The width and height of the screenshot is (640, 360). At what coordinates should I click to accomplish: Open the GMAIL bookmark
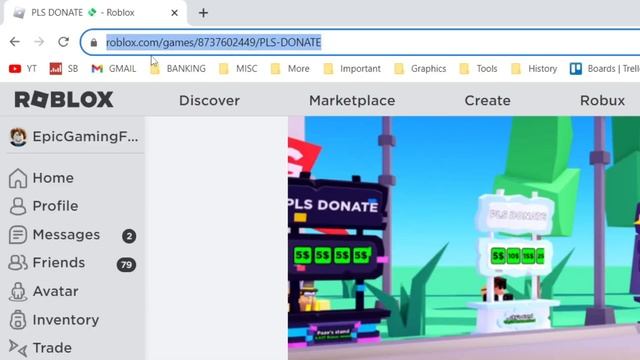[114, 69]
